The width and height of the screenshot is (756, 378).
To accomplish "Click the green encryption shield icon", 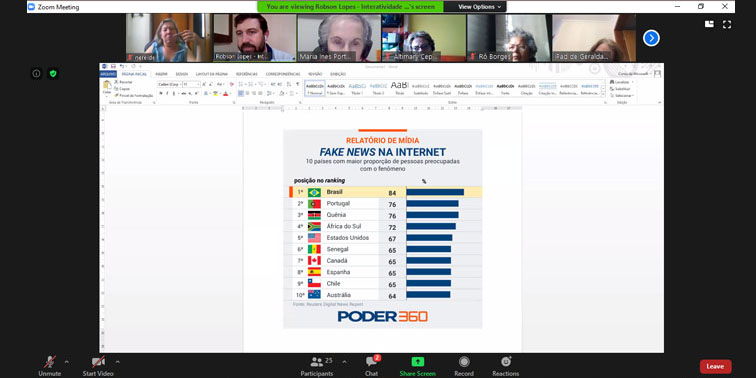I will pyautogui.click(x=53, y=74).
